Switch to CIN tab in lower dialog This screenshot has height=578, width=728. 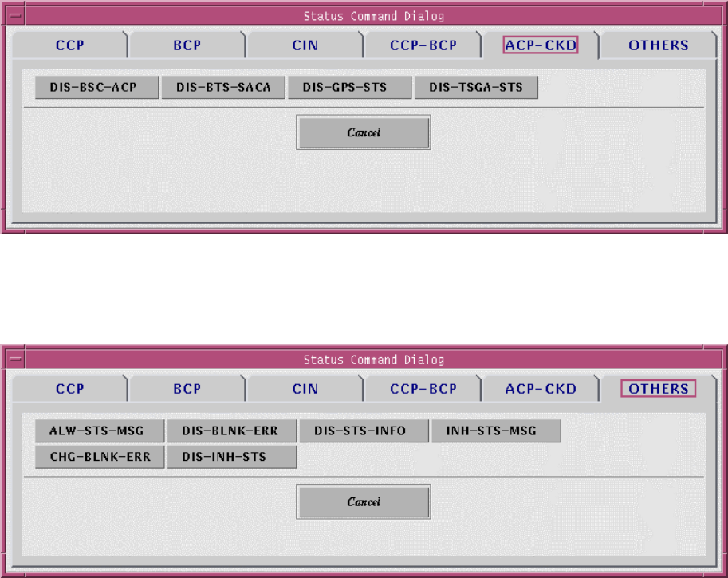(x=305, y=388)
